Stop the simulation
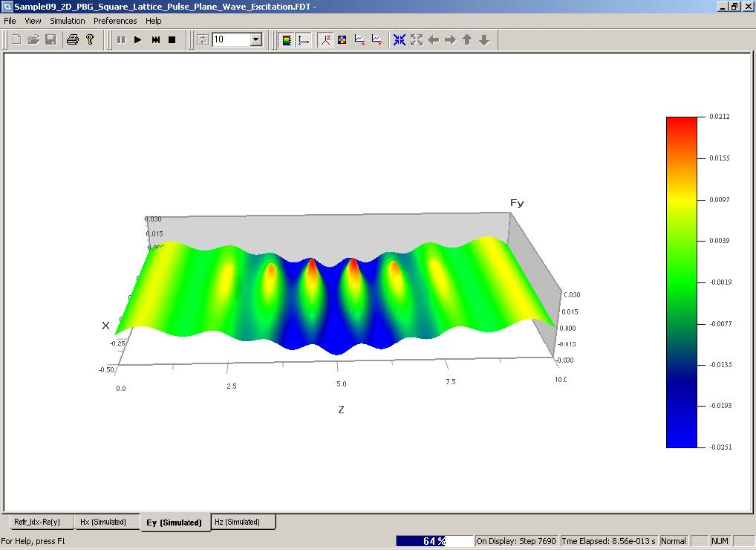Screen dimensions: 756x550 pos(171,40)
